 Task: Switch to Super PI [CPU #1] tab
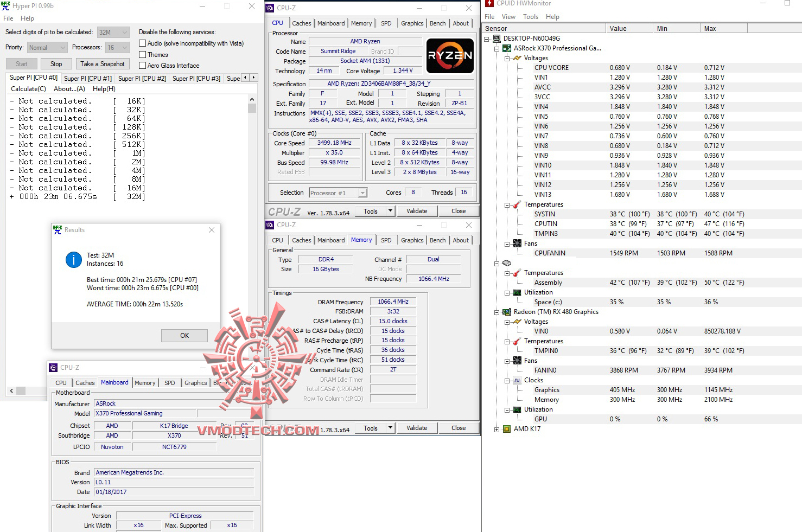pyautogui.click(x=88, y=79)
